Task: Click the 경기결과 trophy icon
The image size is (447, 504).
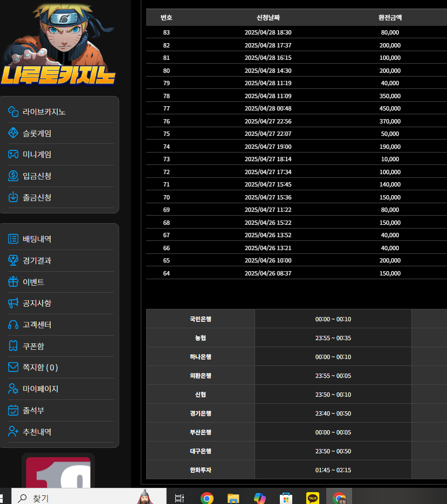Action: pos(13,260)
